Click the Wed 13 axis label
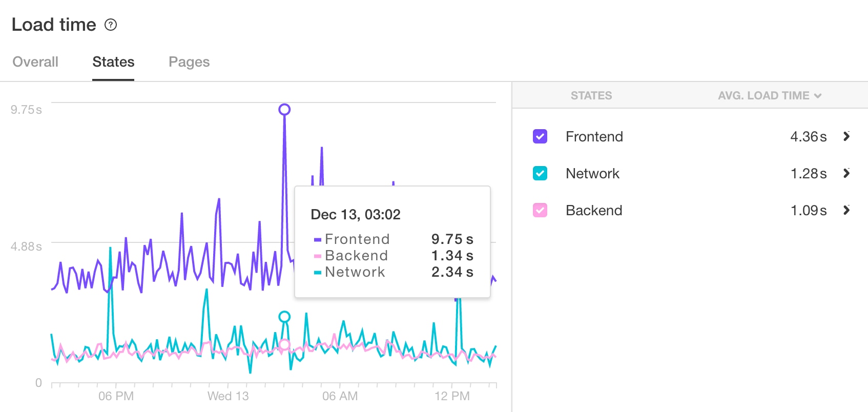 228,396
